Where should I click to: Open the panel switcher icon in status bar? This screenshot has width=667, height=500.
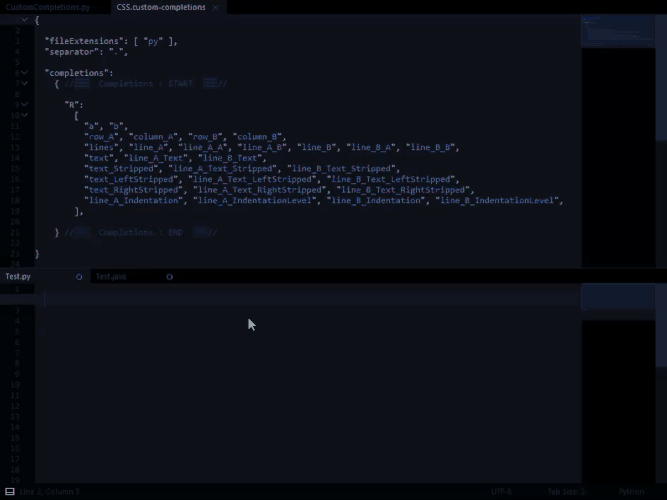point(10,491)
